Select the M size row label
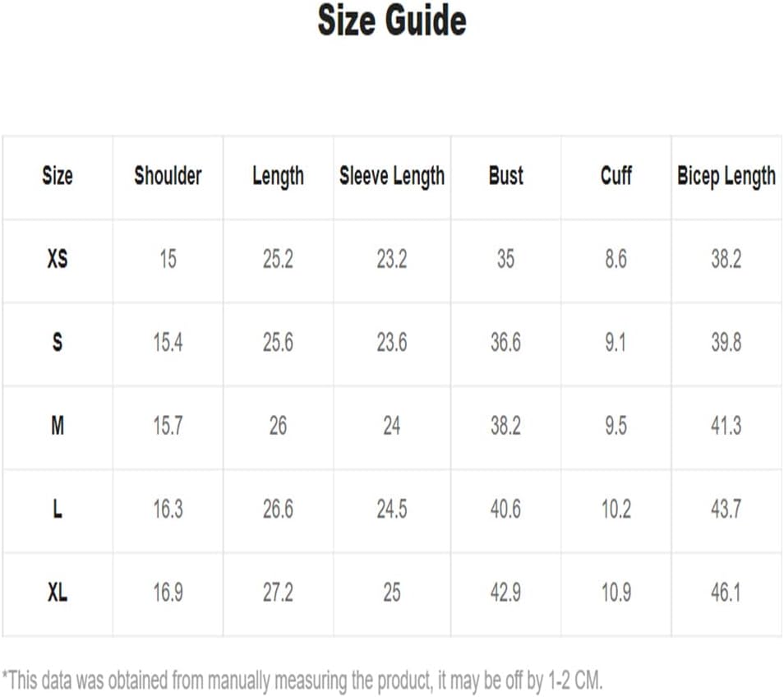 click(x=58, y=426)
